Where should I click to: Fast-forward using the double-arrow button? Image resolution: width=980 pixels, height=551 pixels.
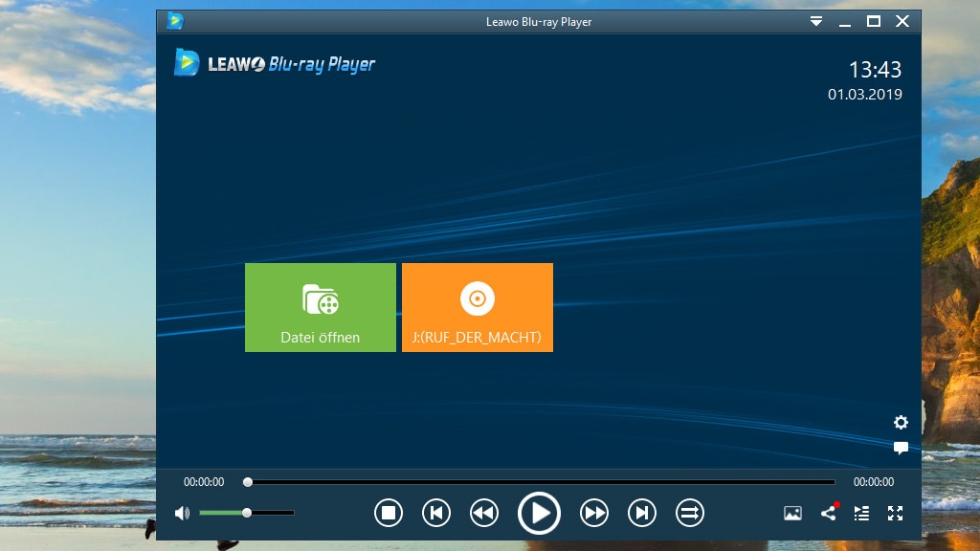coord(593,513)
